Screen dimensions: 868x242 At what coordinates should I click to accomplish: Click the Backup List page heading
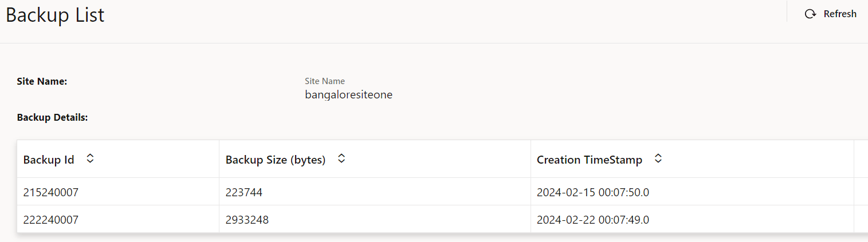(x=55, y=15)
